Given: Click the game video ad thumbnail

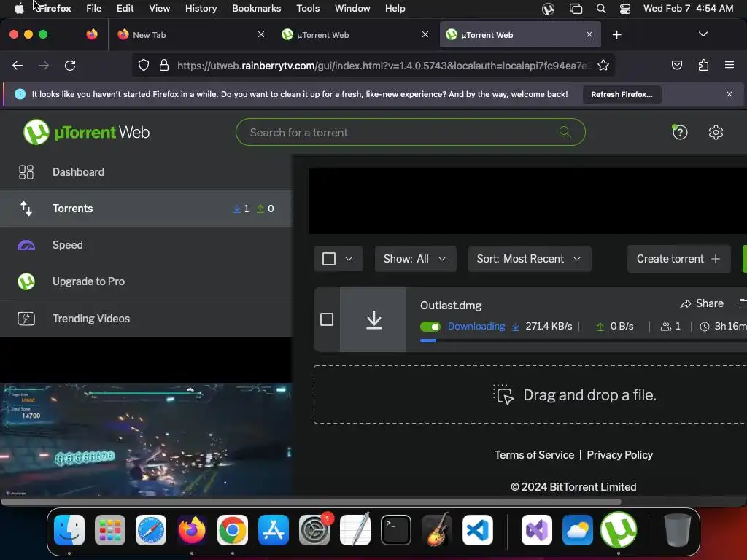Looking at the screenshot, I should (146, 439).
